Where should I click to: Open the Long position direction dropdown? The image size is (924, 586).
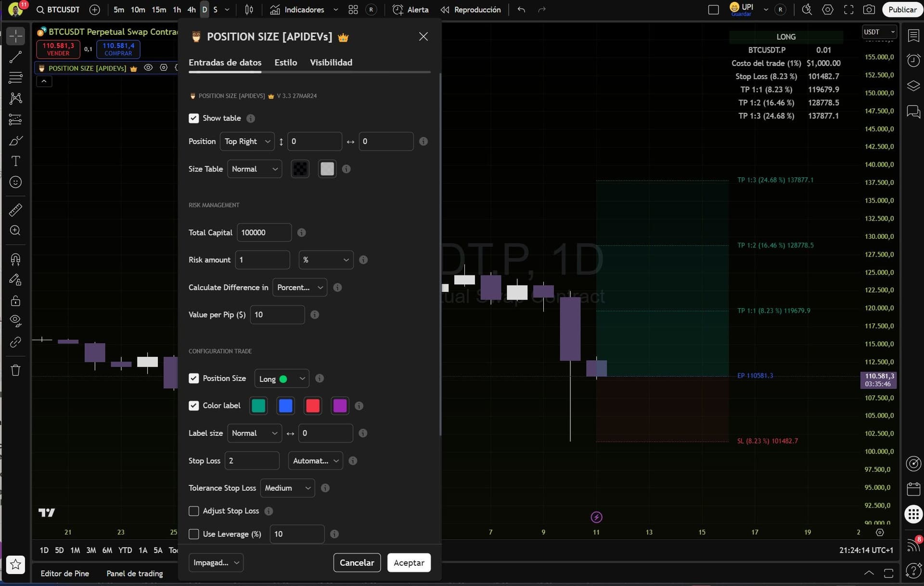282,378
